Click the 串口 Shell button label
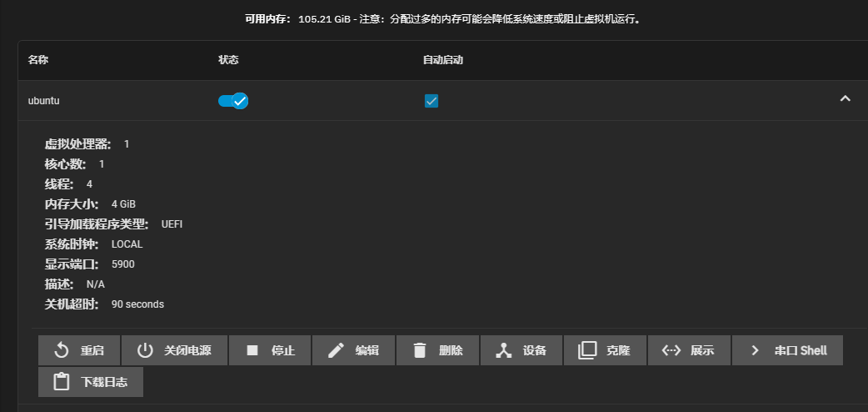Screen dimensions: 868x412 [801, 350]
